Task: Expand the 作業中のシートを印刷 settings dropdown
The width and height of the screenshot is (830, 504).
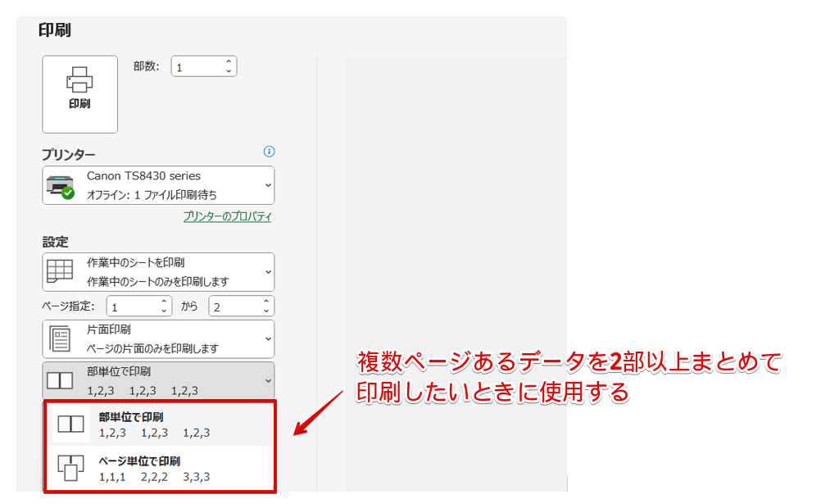Action: 266,271
